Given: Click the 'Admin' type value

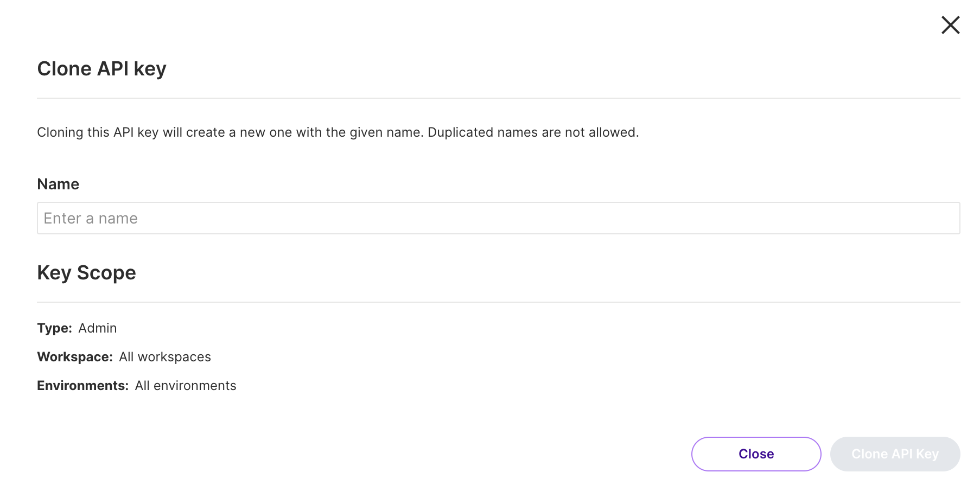Looking at the screenshot, I should (x=98, y=328).
